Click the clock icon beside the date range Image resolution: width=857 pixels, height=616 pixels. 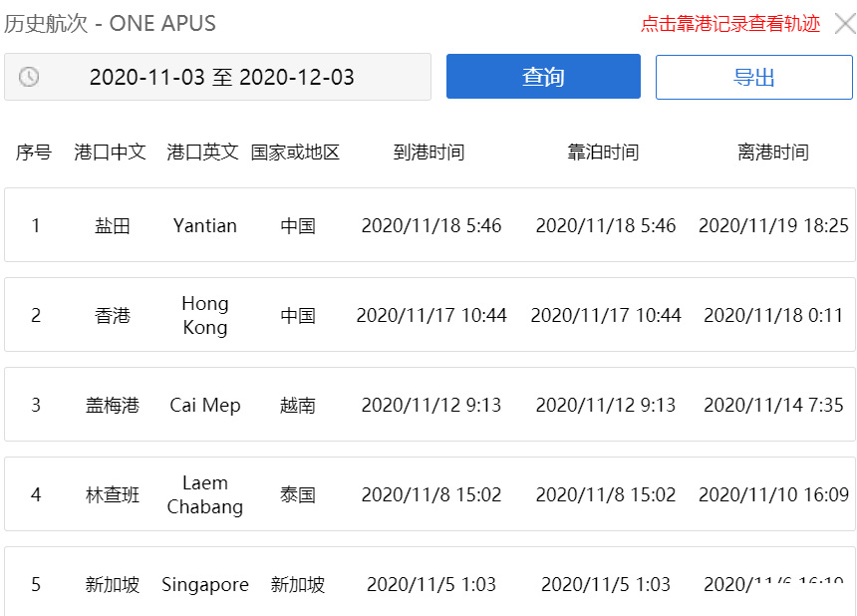(x=30, y=77)
